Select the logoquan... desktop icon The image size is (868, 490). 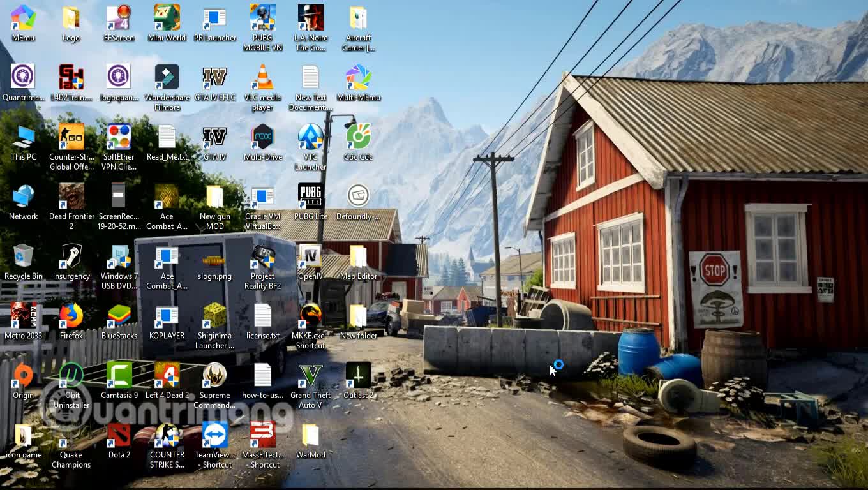tap(119, 83)
